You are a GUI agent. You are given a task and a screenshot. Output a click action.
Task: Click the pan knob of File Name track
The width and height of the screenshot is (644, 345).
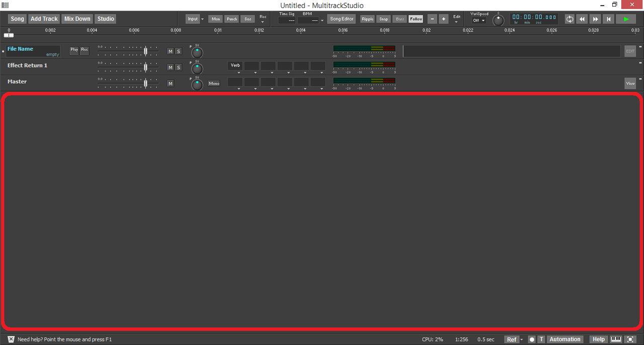[197, 52]
